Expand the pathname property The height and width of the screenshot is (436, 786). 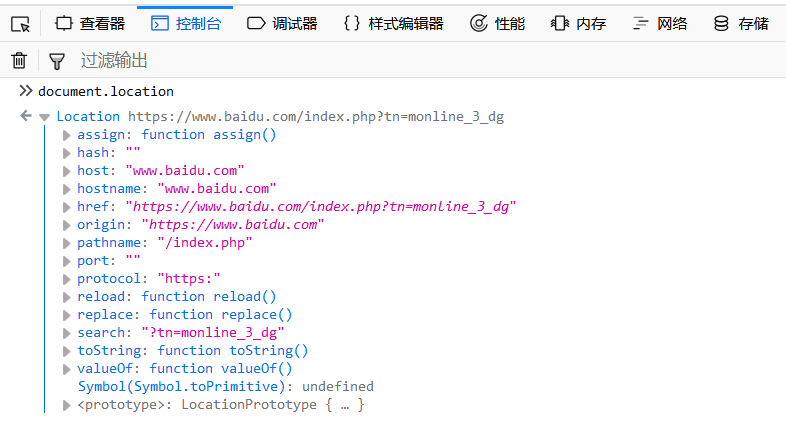tap(66, 244)
